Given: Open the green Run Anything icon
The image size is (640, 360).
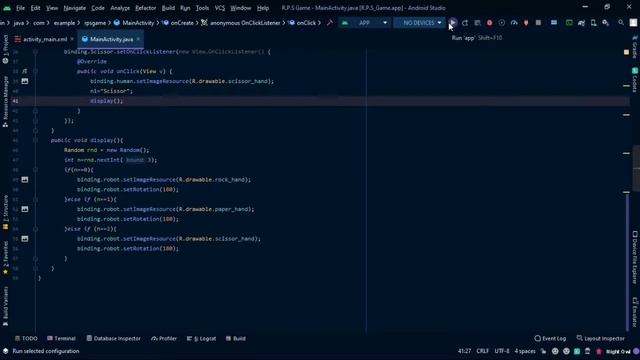Looking at the screenshot, I should point(569,23).
